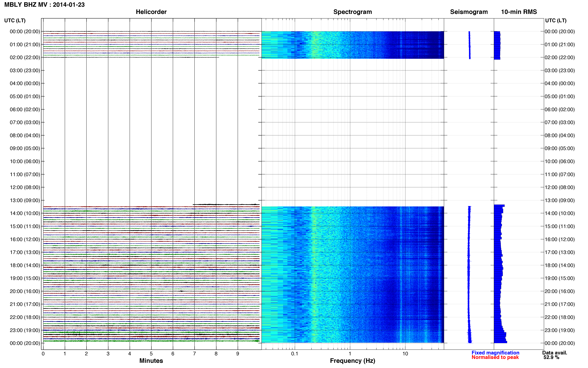Click left time label '23:00 (19:00)'
Image resolution: width=588 pixels, height=368 pixels.
25,330
